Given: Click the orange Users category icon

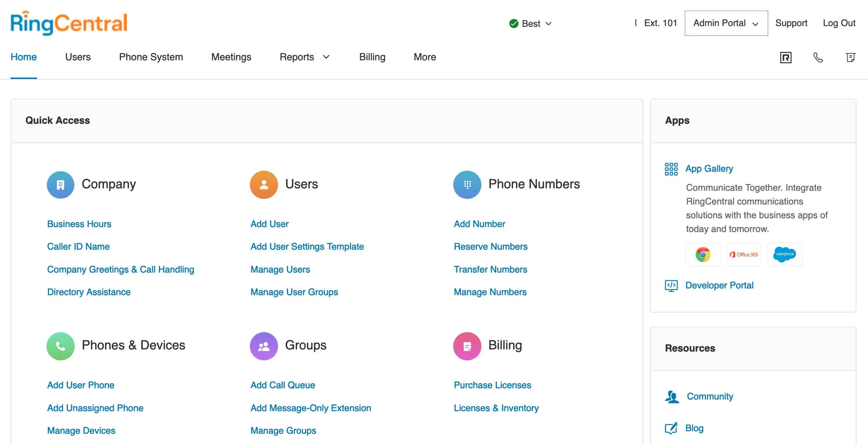Looking at the screenshot, I should click(264, 184).
